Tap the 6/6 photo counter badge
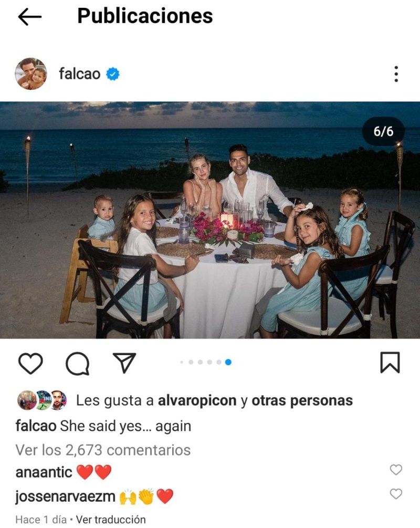The height and width of the screenshot is (528, 420). pyautogui.click(x=383, y=131)
